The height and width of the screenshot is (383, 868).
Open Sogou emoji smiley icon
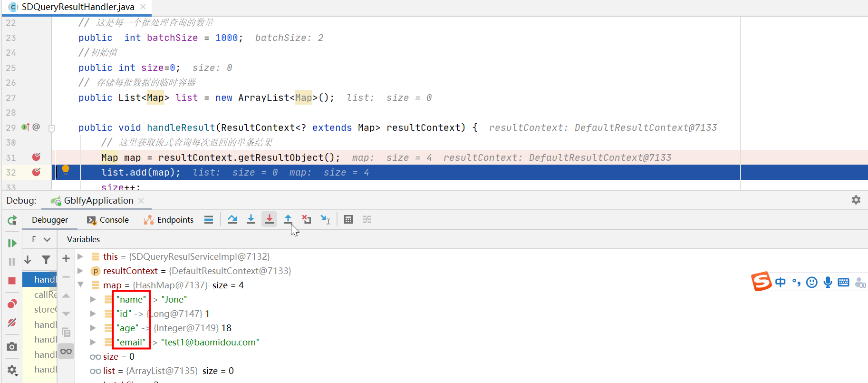(812, 283)
